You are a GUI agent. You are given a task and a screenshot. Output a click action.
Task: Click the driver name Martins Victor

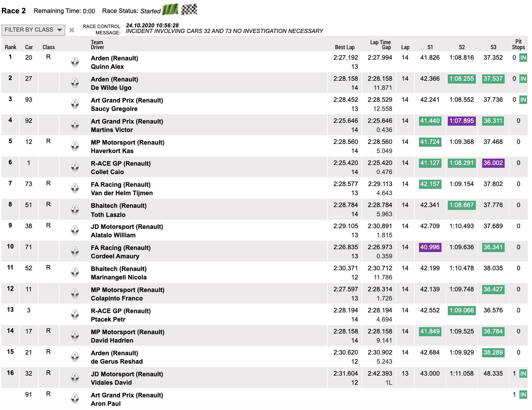coord(112,130)
